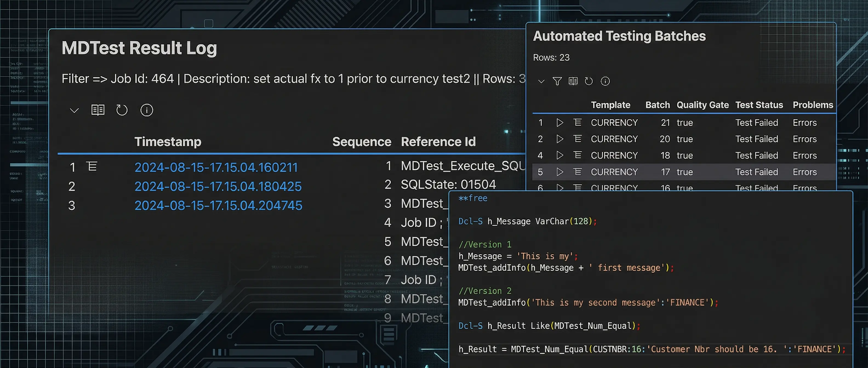
Task: Open timestamp link 2024-08-15-17.15.04.160211
Action: (216, 167)
